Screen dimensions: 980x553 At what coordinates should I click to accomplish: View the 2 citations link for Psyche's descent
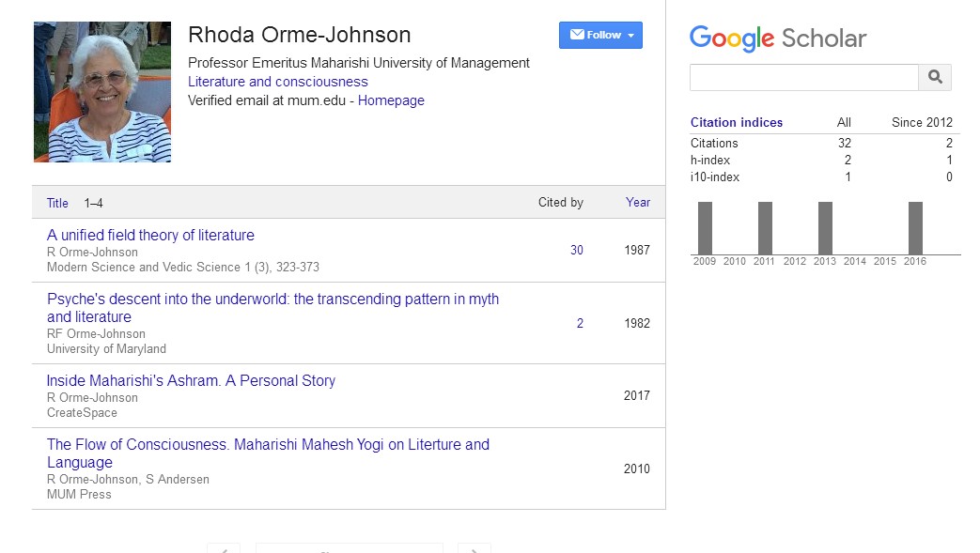click(x=580, y=323)
